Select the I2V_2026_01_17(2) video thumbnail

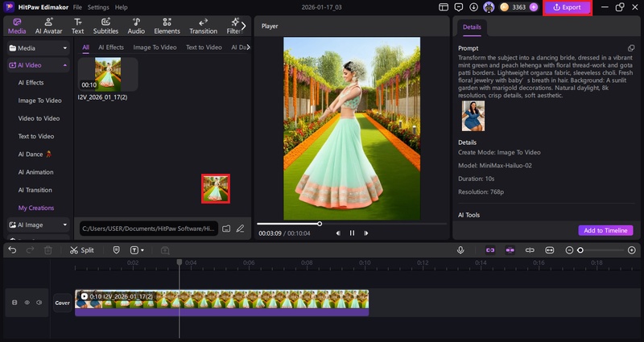[108, 74]
